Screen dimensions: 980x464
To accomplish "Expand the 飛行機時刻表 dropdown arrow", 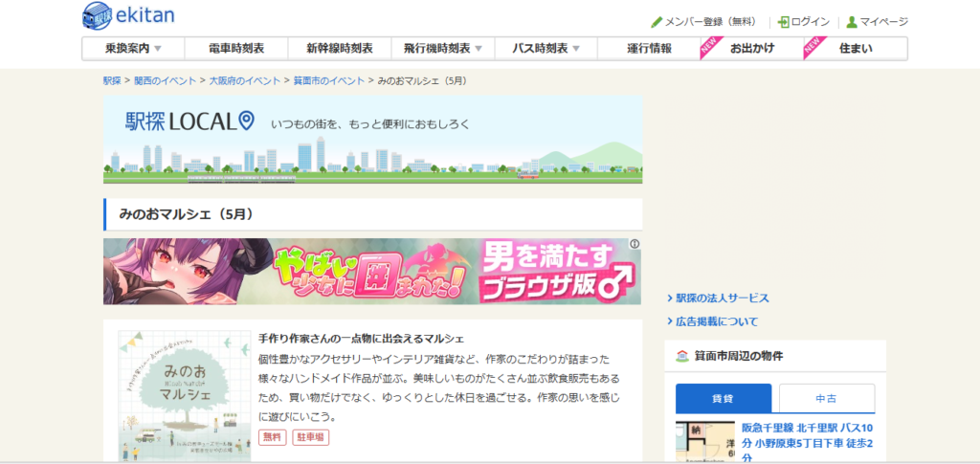I will point(478,49).
